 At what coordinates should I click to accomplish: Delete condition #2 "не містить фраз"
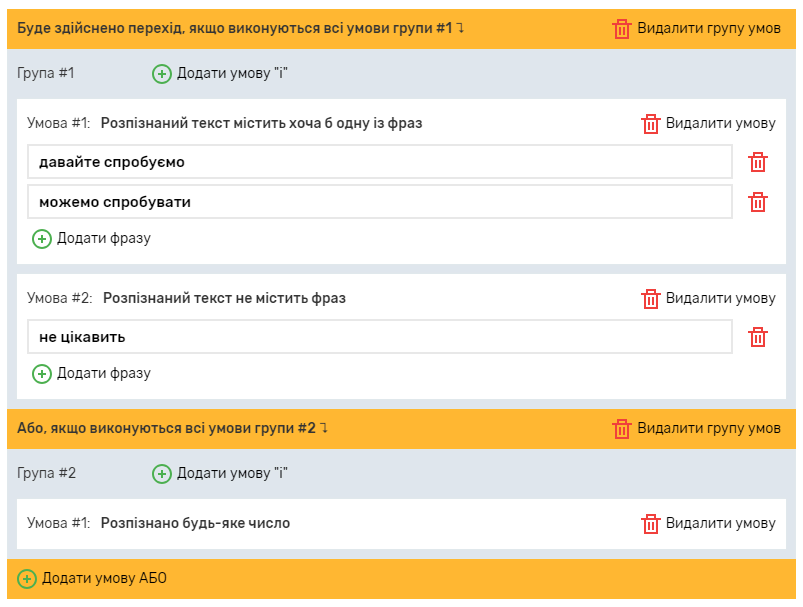tap(651, 299)
